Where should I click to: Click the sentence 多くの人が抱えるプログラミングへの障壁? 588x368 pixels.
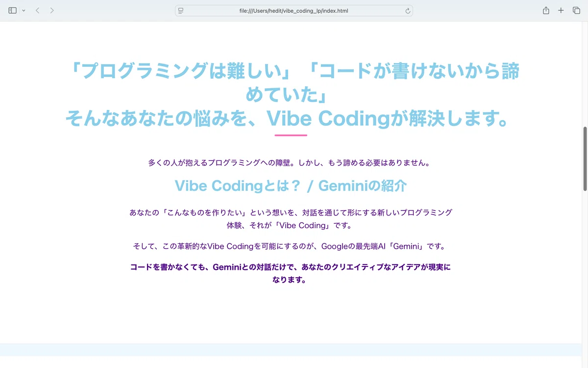290,162
